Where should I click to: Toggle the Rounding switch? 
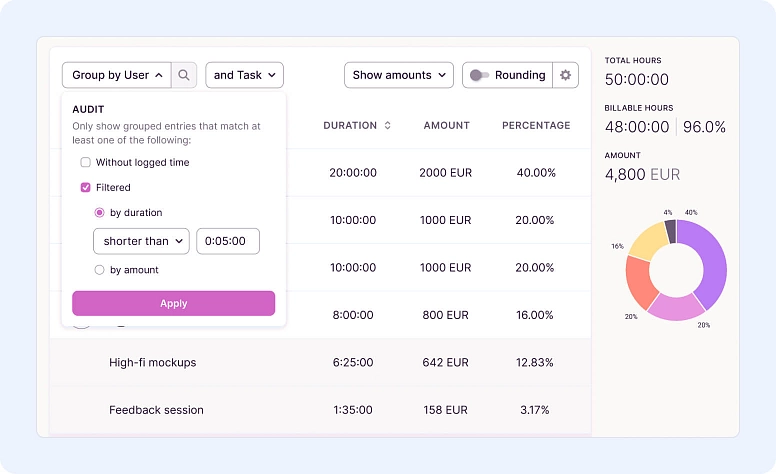[480, 75]
